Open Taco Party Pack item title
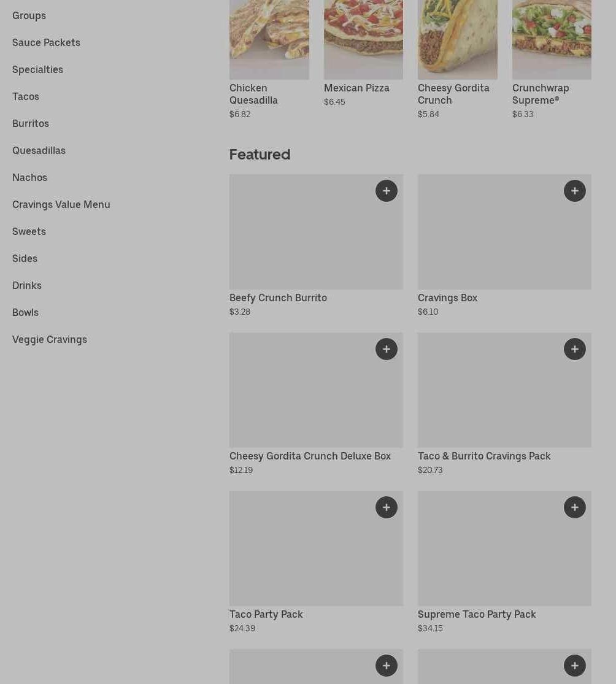 pyautogui.click(x=266, y=614)
